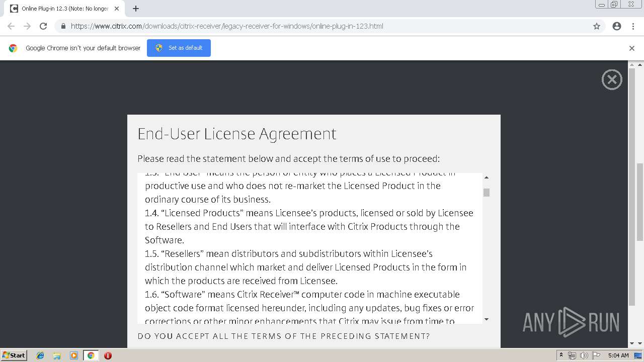
Task: Bookmark this page with the star icon
Action: (597, 26)
